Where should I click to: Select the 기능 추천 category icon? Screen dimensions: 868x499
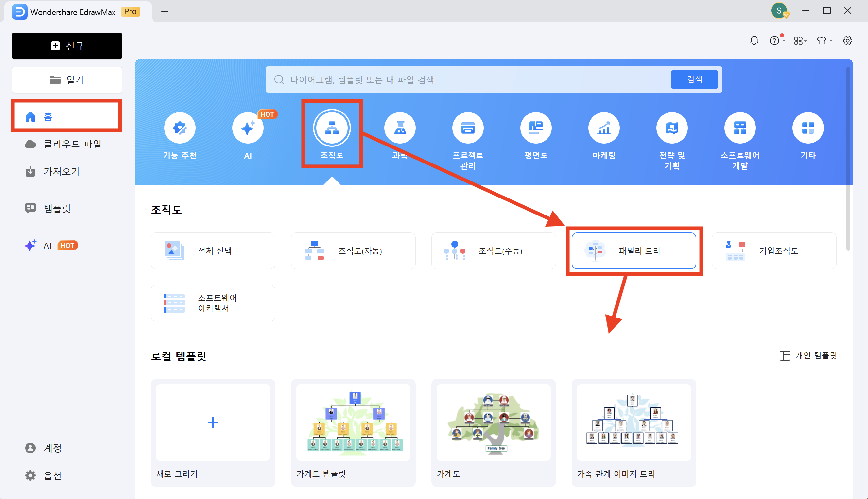coord(180,128)
